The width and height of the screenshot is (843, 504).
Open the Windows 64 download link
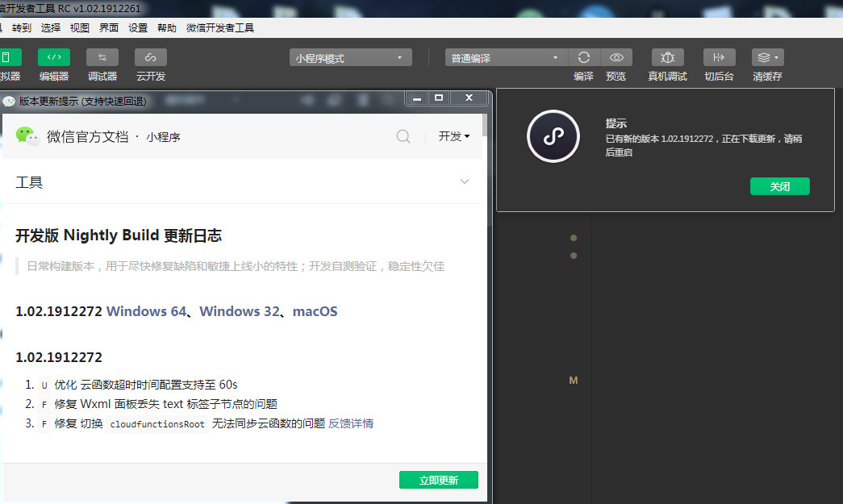click(x=146, y=311)
